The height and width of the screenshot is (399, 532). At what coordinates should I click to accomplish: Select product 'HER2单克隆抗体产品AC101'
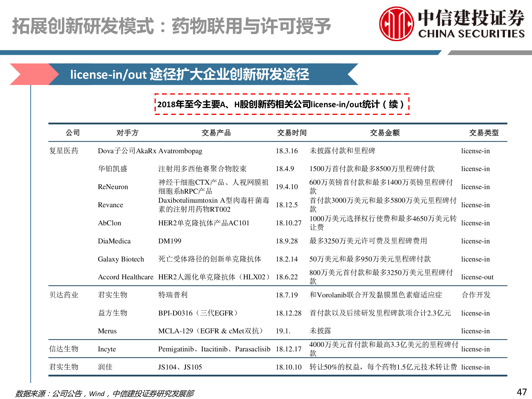(x=204, y=223)
